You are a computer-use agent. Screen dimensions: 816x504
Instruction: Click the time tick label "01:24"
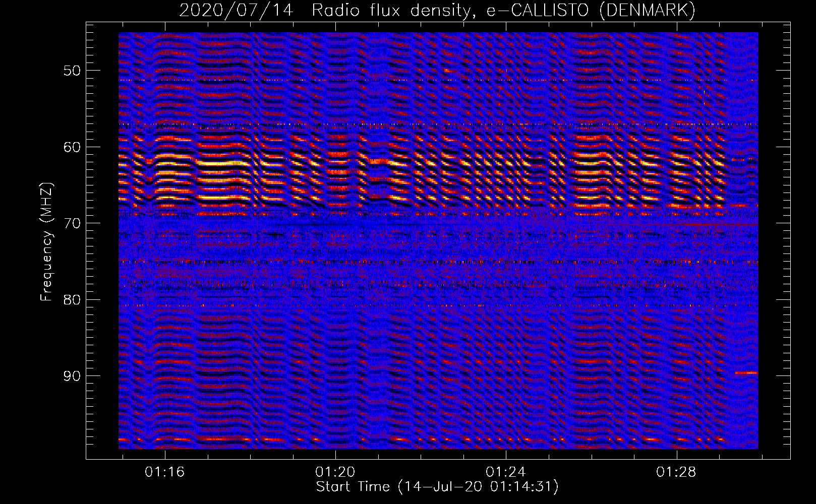pyautogui.click(x=506, y=472)
